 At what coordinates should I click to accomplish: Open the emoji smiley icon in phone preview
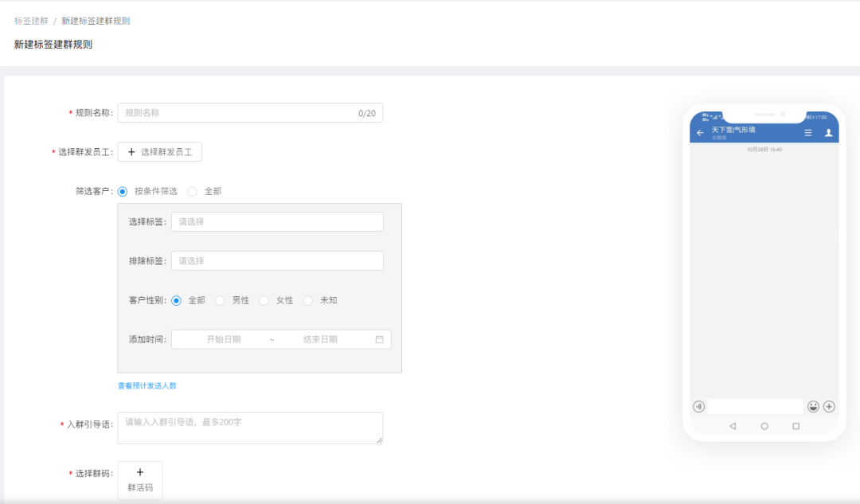pyautogui.click(x=813, y=406)
